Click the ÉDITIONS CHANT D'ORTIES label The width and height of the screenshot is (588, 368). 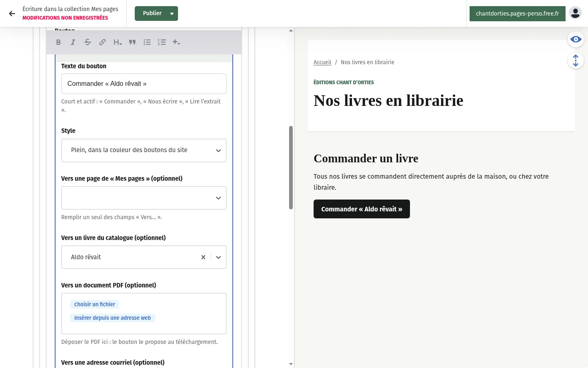pyautogui.click(x=344, y=83)
